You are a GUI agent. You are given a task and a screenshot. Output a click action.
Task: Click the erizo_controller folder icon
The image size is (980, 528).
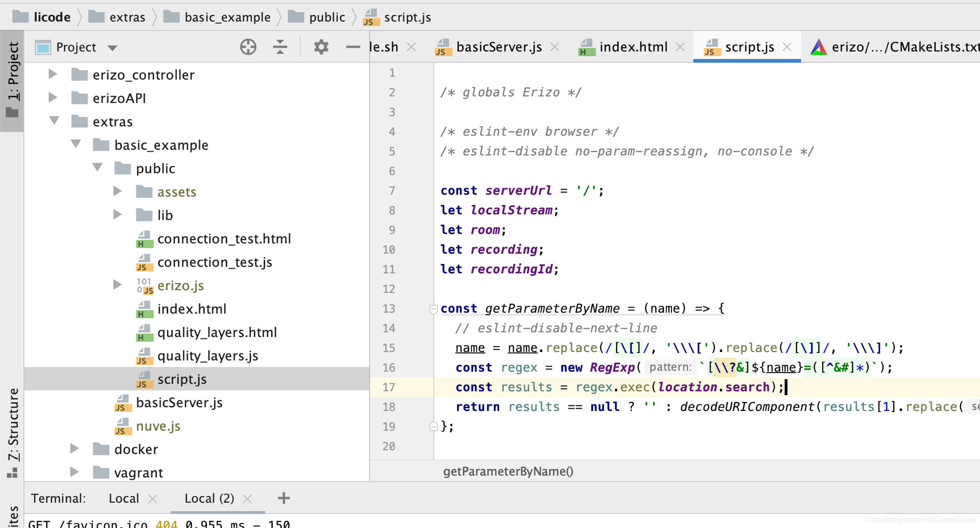(80, 74)
